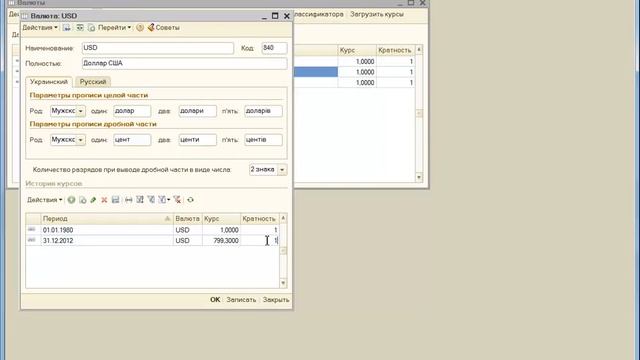Click the refresh icon in rates toolbar
Image resolution: width=640 pixels, height=360 pixels.
(x=190, y=200)
